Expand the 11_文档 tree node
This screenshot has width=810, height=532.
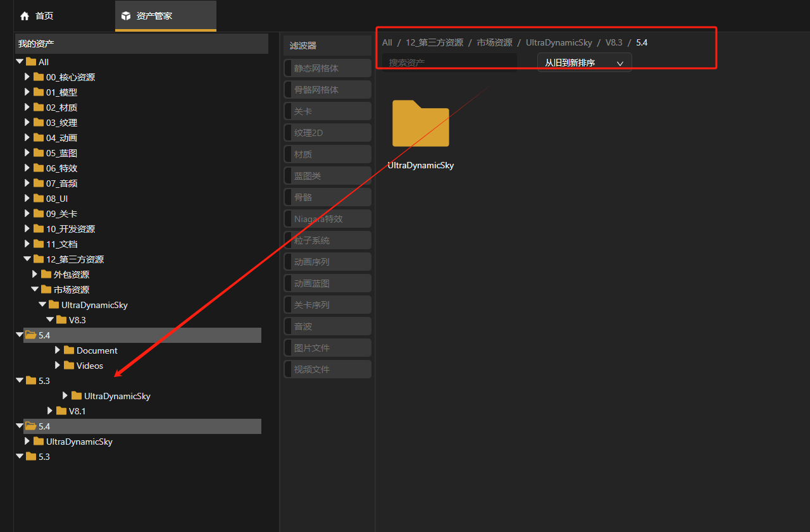[27, 244]
